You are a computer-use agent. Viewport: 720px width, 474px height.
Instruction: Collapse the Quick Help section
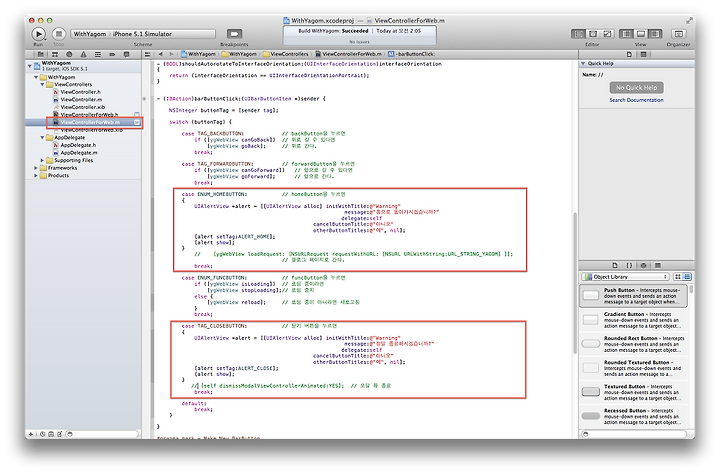point(583,63)
